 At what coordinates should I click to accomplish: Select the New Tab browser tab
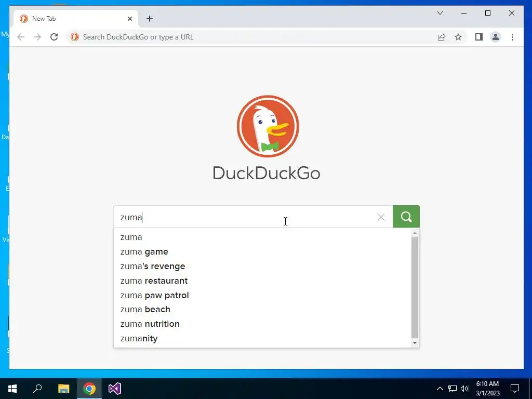(x=76, y=19)
